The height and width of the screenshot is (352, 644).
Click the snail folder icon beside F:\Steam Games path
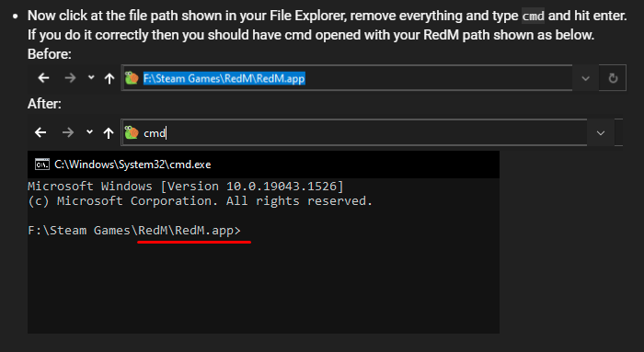coord(132,78)
